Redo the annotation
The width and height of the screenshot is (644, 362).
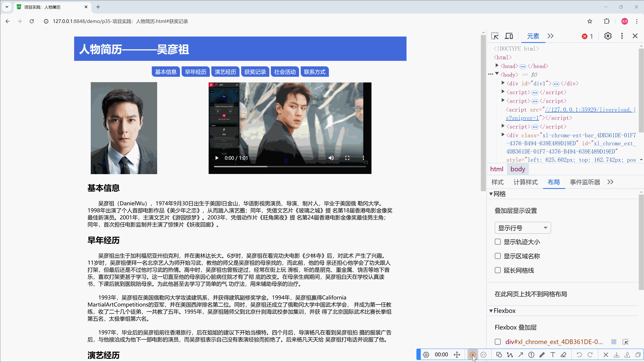tap(590, 354)
